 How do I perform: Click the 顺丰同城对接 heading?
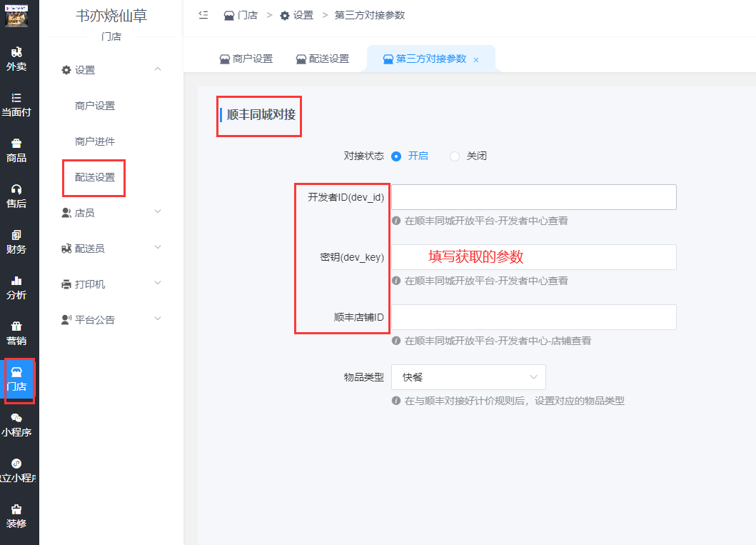pos(261,115)
